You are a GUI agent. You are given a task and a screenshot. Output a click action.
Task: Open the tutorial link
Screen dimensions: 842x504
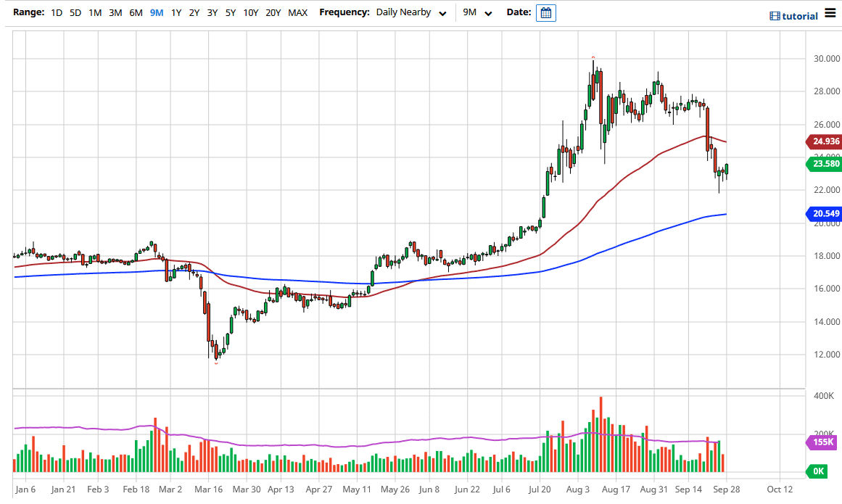(x=800, y=16)
